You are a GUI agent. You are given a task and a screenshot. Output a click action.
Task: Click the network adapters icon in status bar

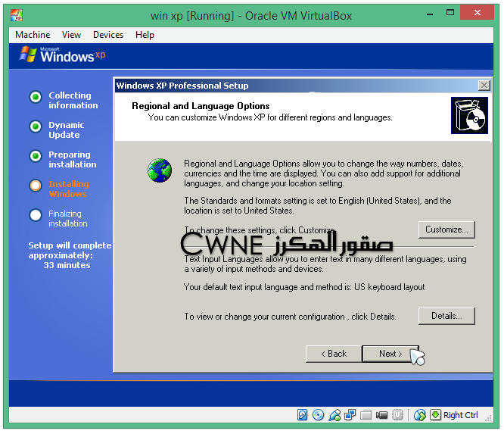(350, 415)
